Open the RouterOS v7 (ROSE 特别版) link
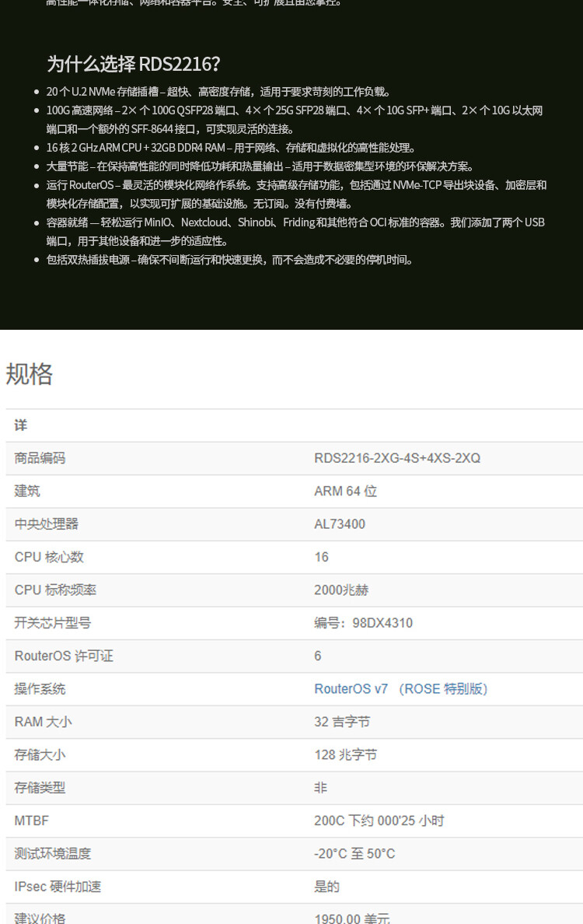 pos(401,689)
